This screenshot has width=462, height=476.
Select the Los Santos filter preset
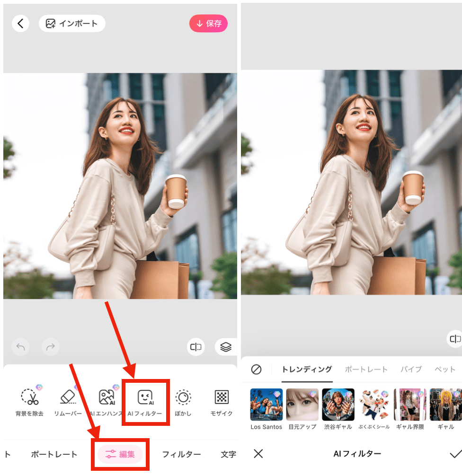pos(266,405)
